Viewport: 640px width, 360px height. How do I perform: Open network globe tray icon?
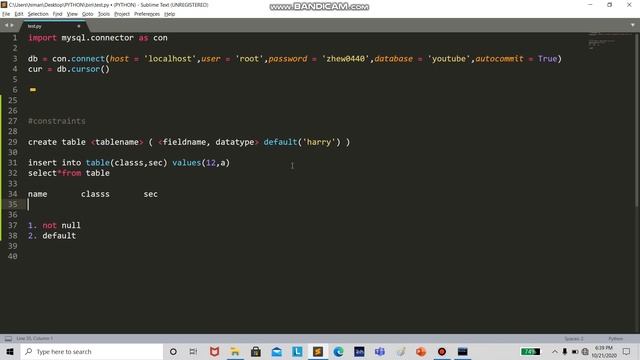coord(585,351)
